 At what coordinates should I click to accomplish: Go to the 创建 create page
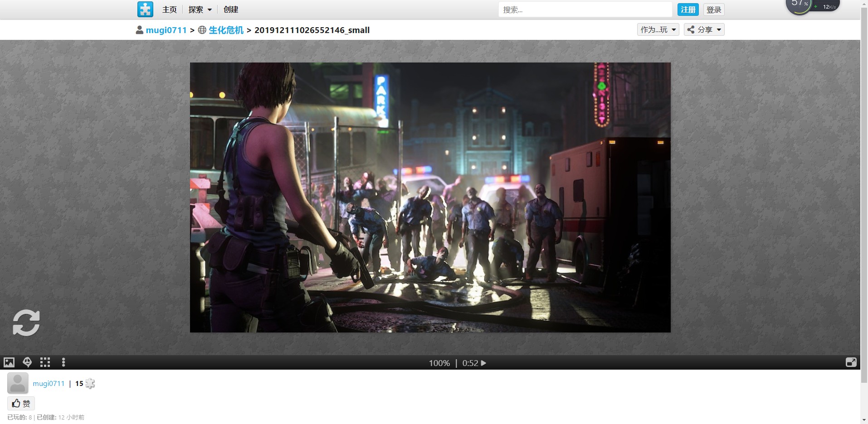tap(231, 10)
